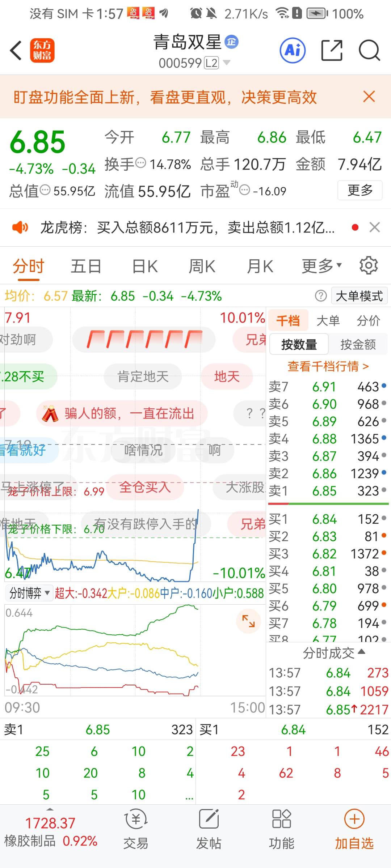The image size is (391, 868).
Task: Select the 千档 order book tab
Action: (288, 320)
